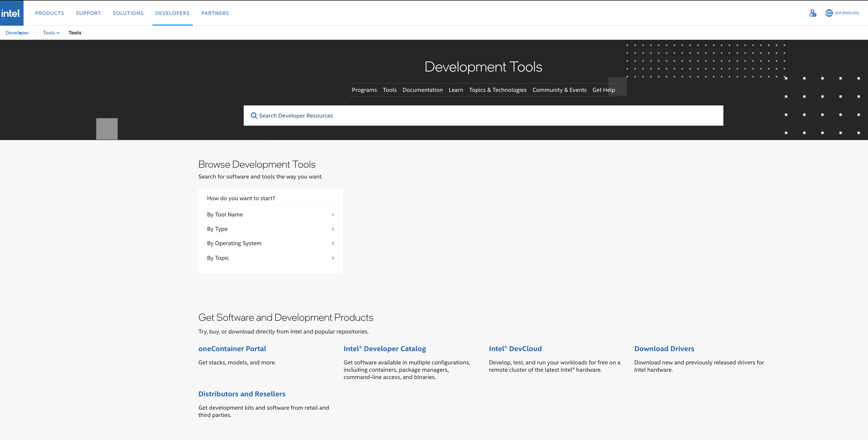868x440 pixels.
Task: Click the Download Drivers link
Action: tap(664, 349)
